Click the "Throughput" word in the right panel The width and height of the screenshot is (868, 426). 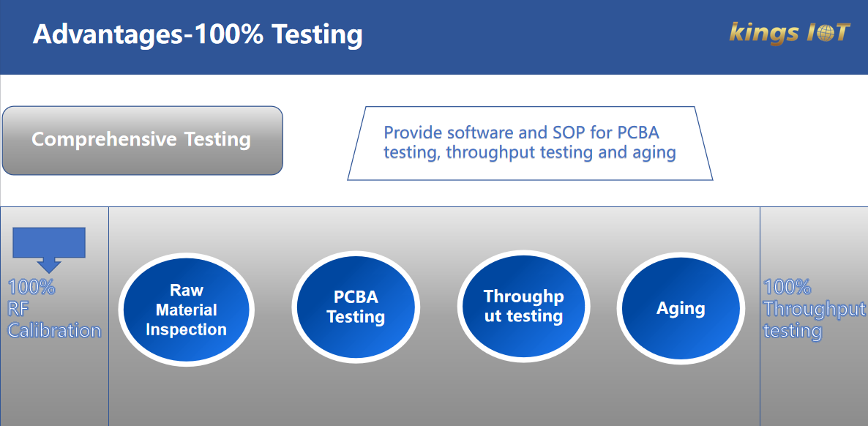coord(814,309)
